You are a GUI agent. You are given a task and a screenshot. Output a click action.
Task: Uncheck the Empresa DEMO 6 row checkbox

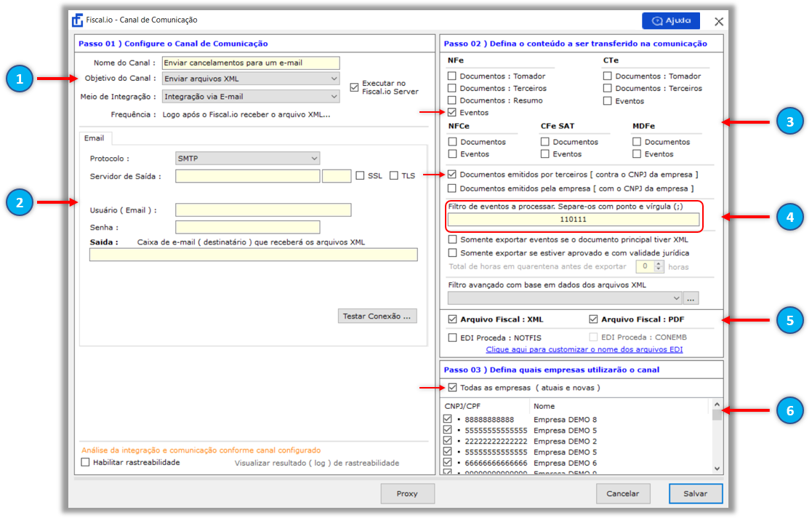[x=447, y=463]
